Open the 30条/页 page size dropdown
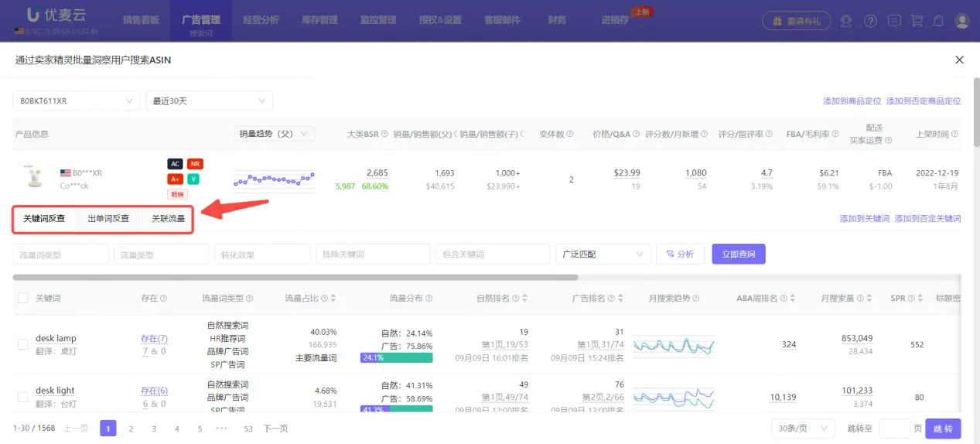 (x=803, y=429)
